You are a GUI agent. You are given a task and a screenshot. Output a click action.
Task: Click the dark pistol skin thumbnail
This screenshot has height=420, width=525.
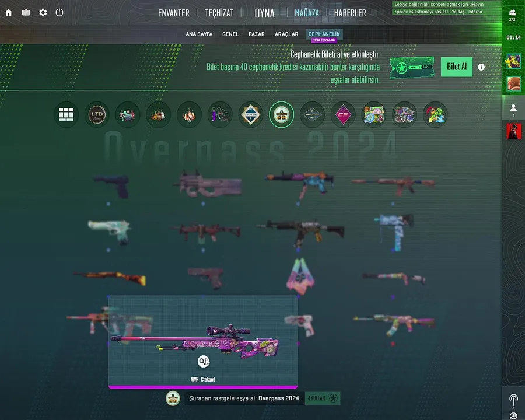point(112,186)
